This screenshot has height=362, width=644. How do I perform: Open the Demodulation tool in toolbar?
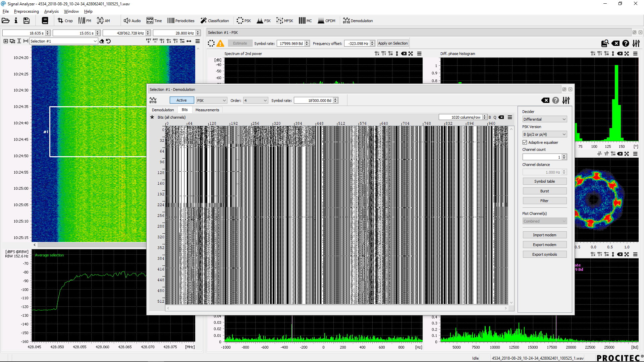[358, 21]
